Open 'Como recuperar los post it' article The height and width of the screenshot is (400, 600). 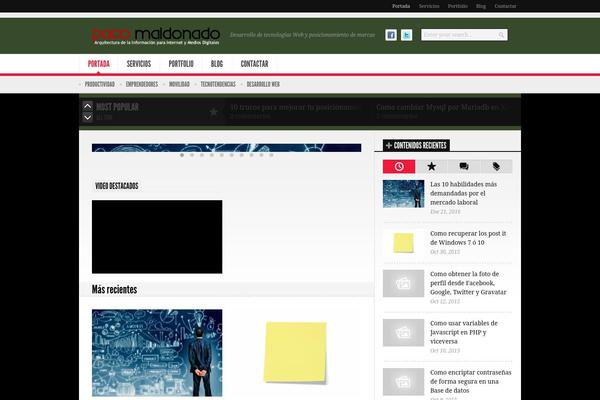(468, 238)
